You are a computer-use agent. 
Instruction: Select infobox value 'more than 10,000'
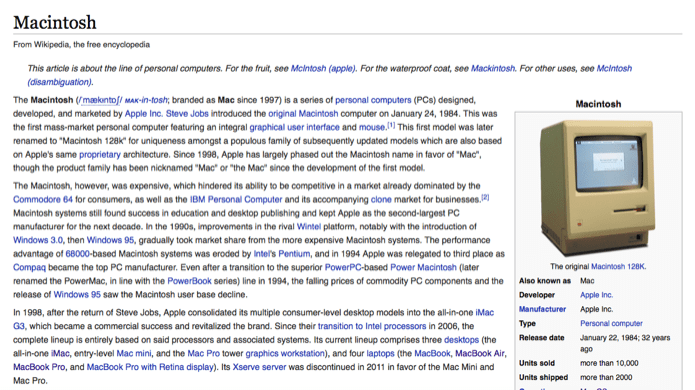609,363
